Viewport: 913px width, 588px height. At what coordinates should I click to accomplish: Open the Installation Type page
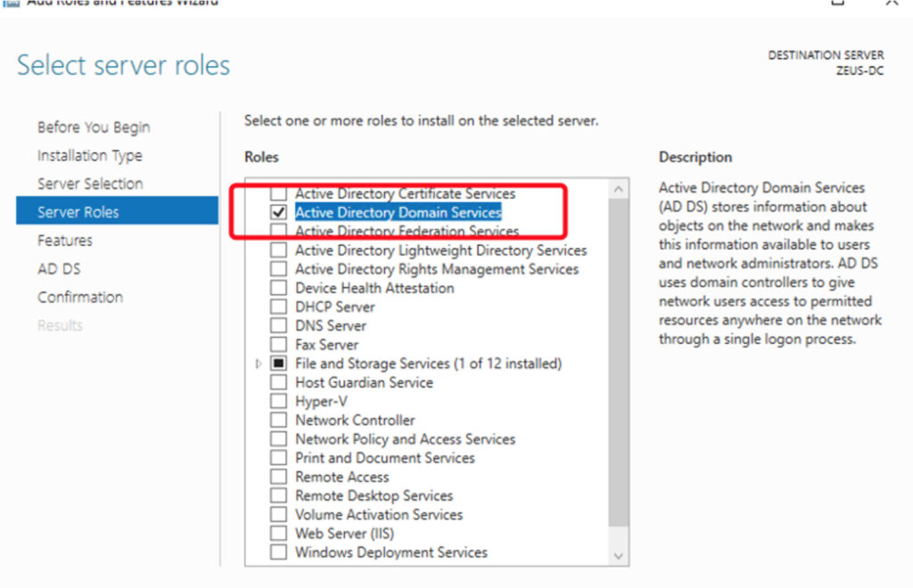tap(89, 156)
